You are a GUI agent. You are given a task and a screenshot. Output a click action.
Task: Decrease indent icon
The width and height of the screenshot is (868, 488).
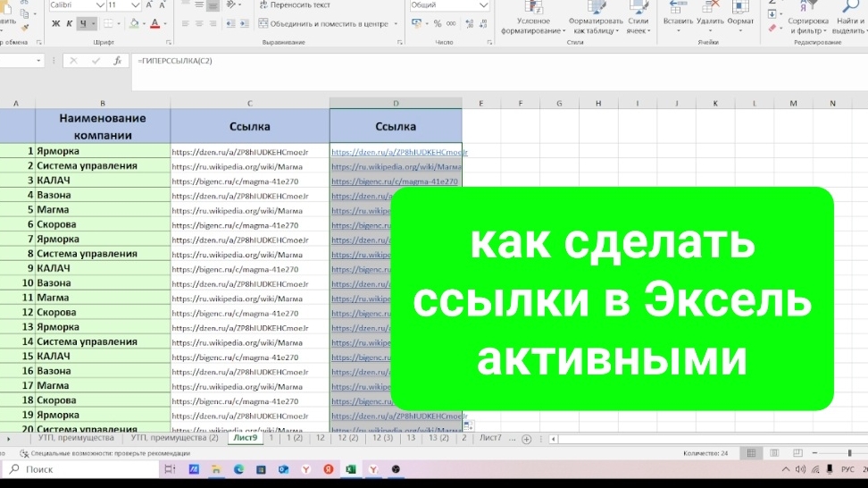pyautogui.click(x=230, y=24)
